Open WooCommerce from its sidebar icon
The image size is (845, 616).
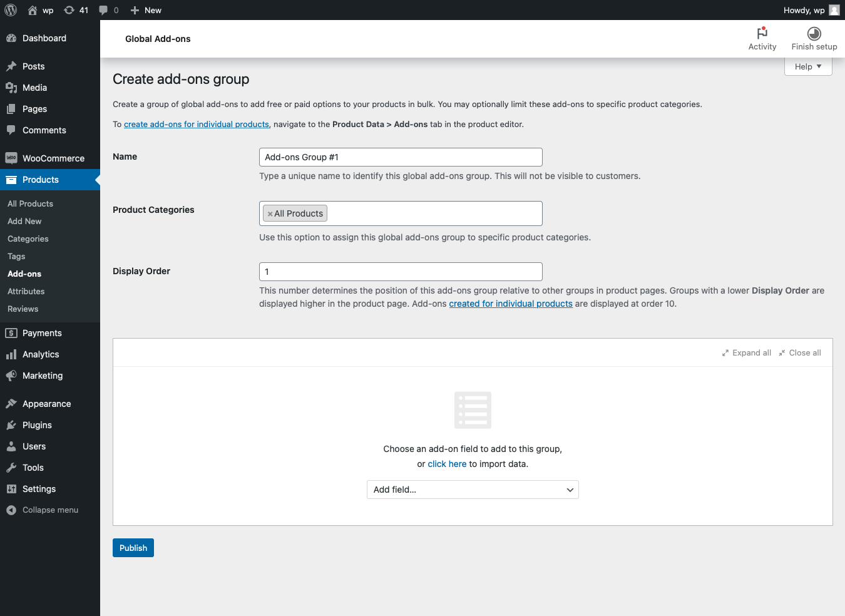[11, 158]
